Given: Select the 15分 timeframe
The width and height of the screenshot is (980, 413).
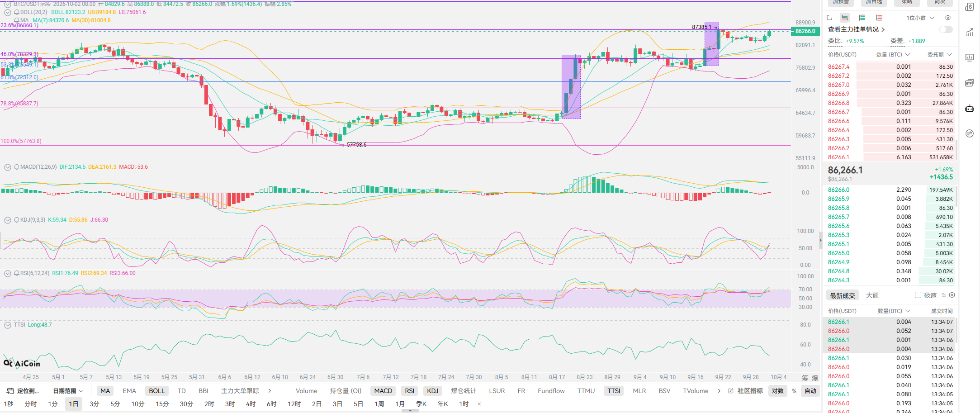Looking at the screenshot, I should (x=162, y=404).
